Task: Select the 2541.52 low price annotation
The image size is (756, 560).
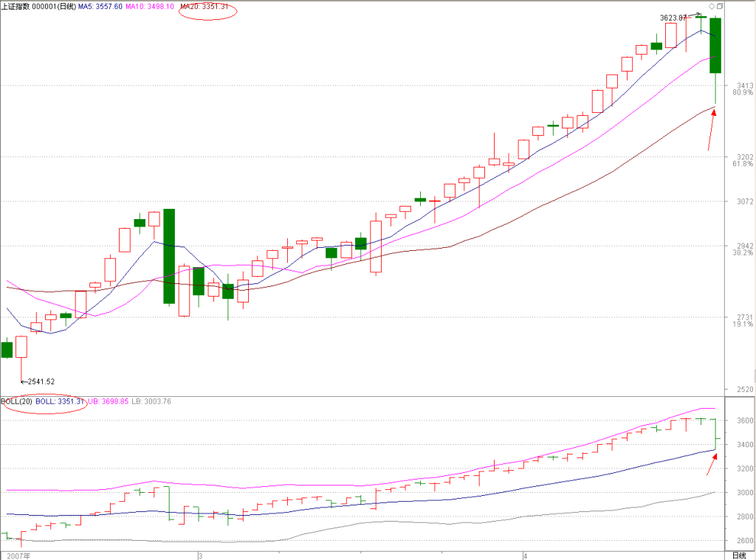Action: 38,381
